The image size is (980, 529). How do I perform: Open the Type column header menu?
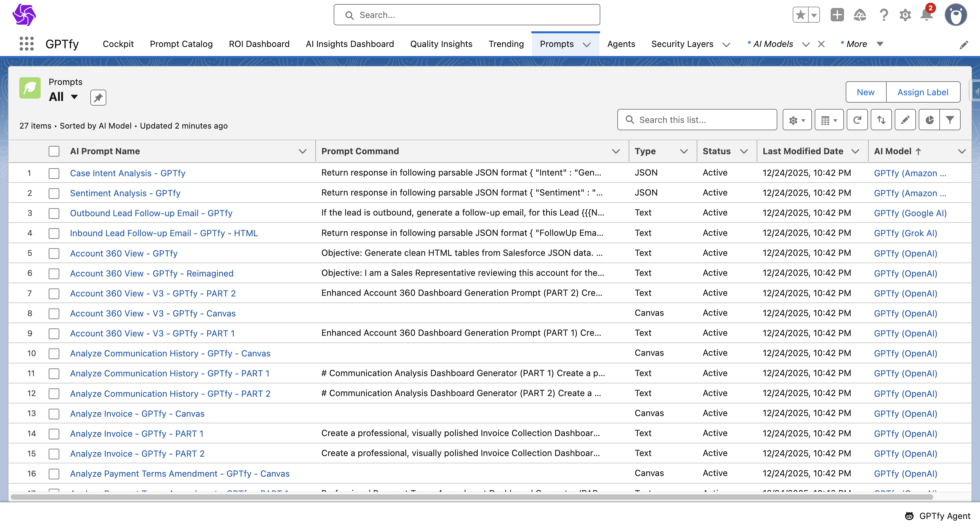[684, 151]
